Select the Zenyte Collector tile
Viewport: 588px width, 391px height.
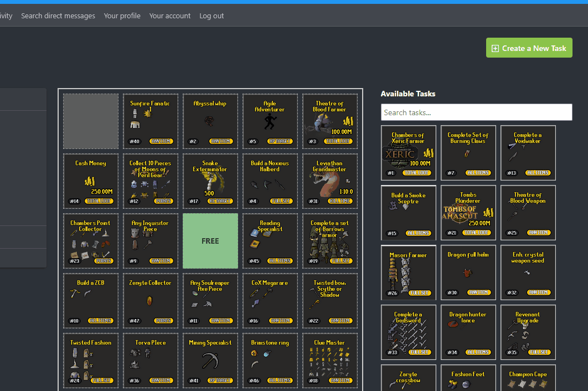click(151, 301)
